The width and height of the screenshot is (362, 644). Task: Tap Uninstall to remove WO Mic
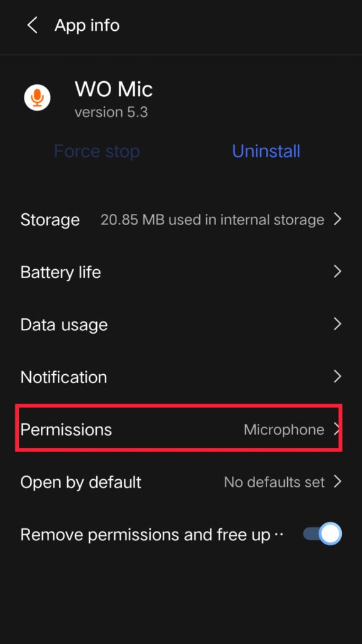[x=266, y=151]
